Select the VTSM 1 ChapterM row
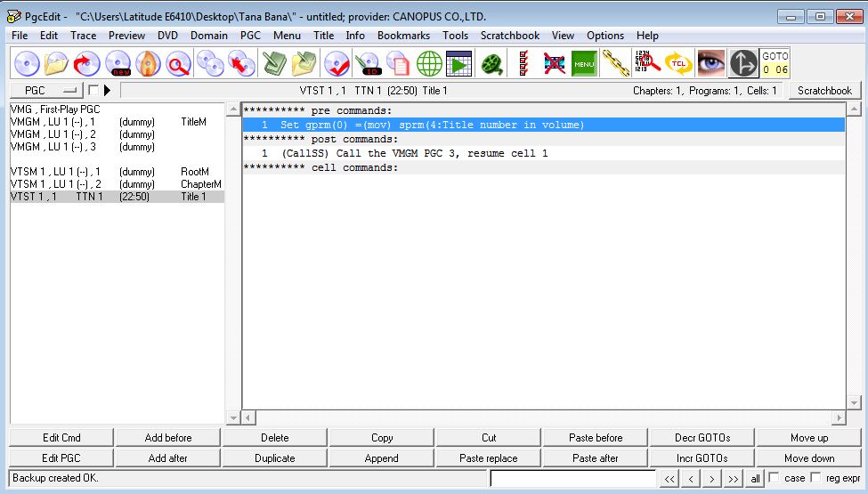Screen dimensions: 868x494 point(117,184)
